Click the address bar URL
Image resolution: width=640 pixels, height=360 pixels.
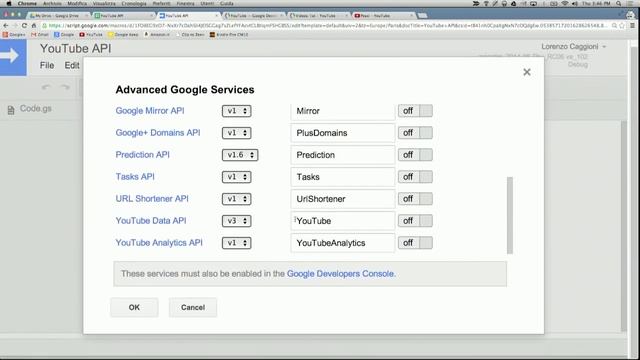coord(327,25)
